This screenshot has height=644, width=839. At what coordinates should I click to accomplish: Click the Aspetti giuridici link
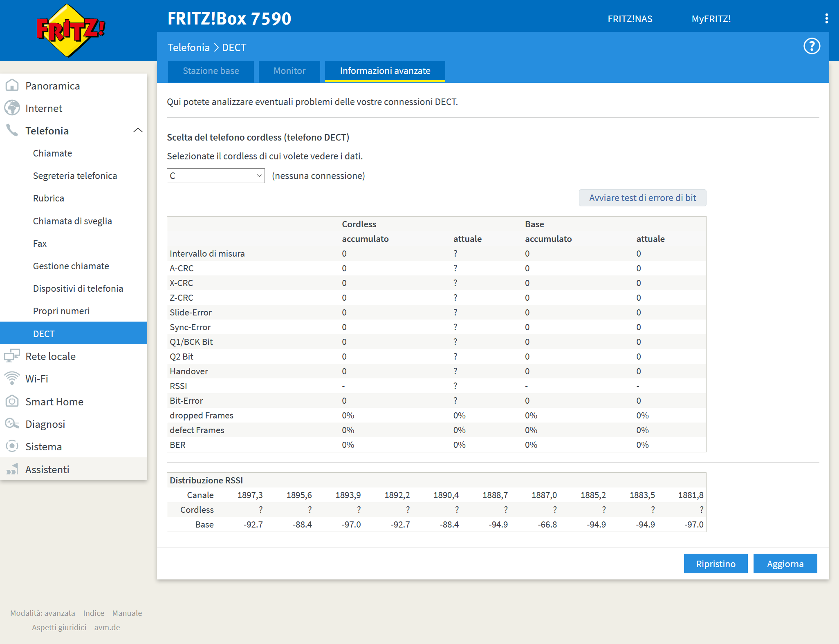(59, 627)
